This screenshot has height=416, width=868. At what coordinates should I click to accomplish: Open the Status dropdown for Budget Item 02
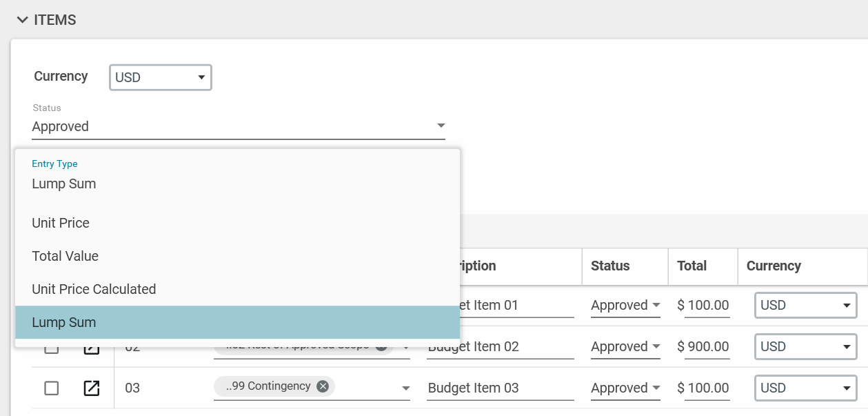(625, 346)
